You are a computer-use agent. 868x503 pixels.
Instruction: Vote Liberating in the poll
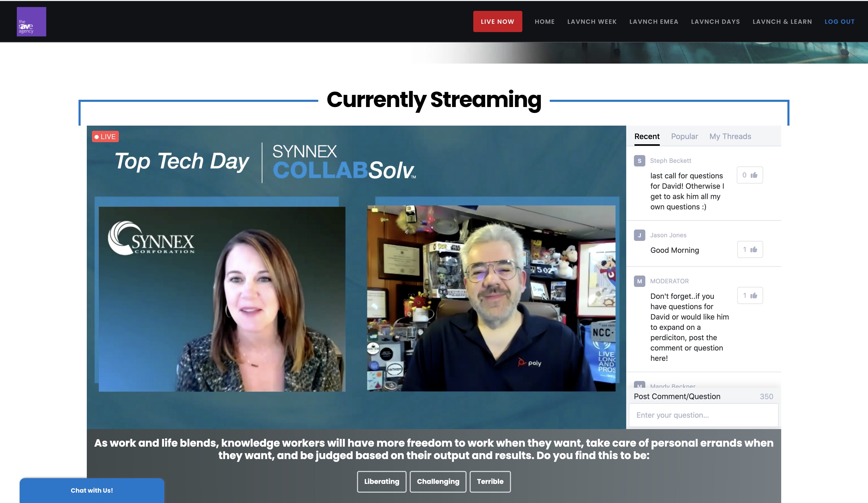tap(382, 482)
